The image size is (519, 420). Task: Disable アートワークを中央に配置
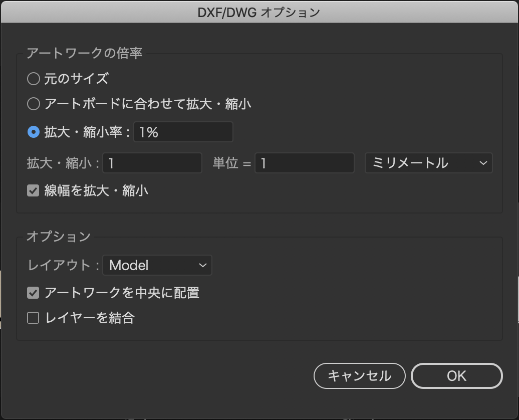(32, 293)
